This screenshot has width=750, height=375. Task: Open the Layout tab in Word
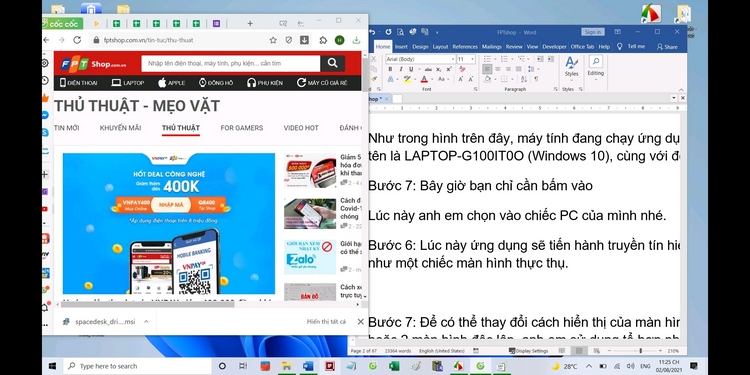click(440, 46)
